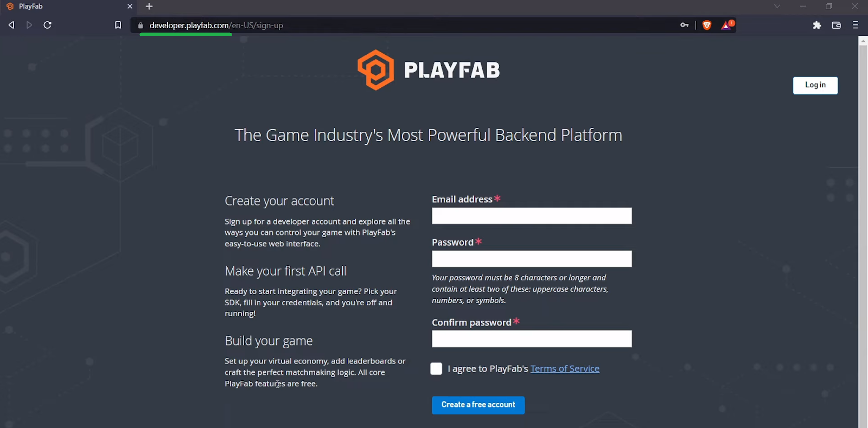Click the 'Email address' label

click(x=462, y=200)
